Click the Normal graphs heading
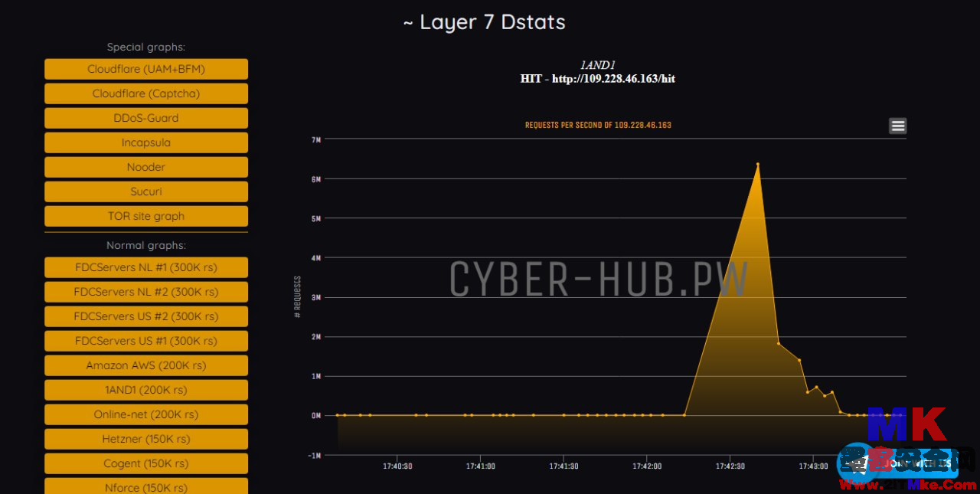The height and width of the screenshot is (494, 980). [146, 245]
